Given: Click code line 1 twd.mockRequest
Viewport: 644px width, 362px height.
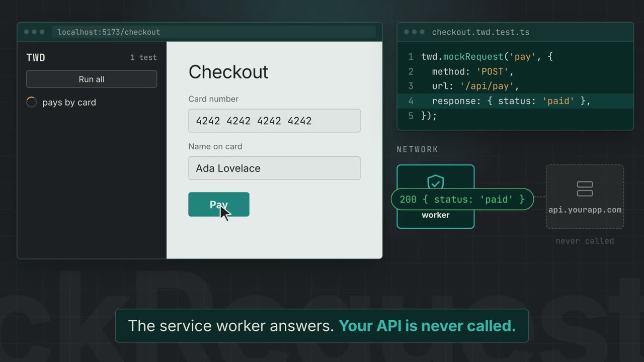Looking at the screenshot, I should pyautogui.click(x=487, y=57).
